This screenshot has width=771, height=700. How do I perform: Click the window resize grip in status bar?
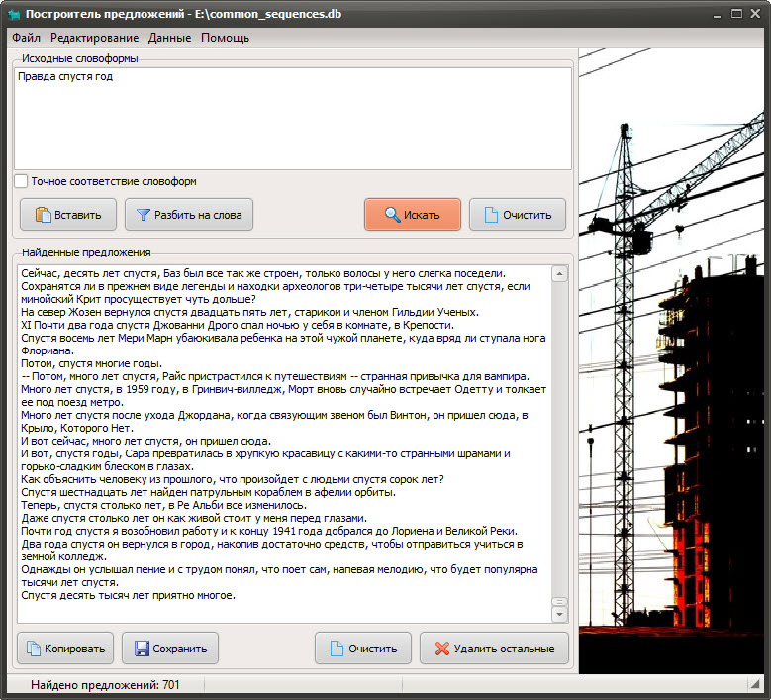tap(755, 684)
